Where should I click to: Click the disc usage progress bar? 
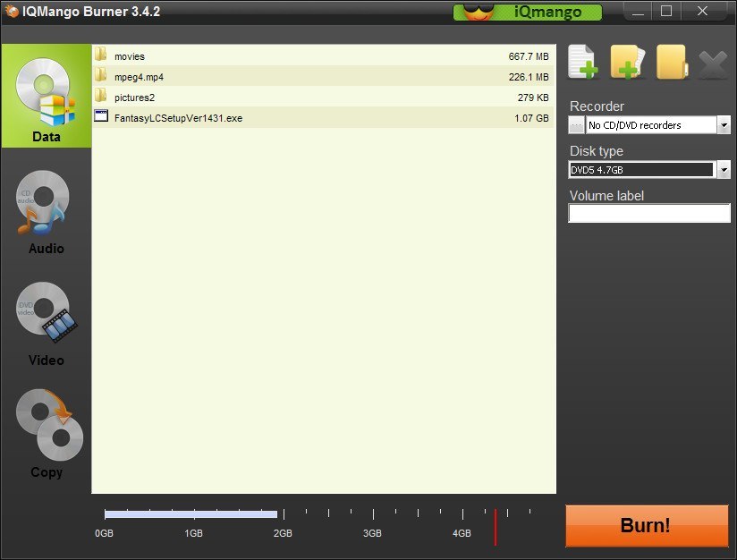pos(191,513)
